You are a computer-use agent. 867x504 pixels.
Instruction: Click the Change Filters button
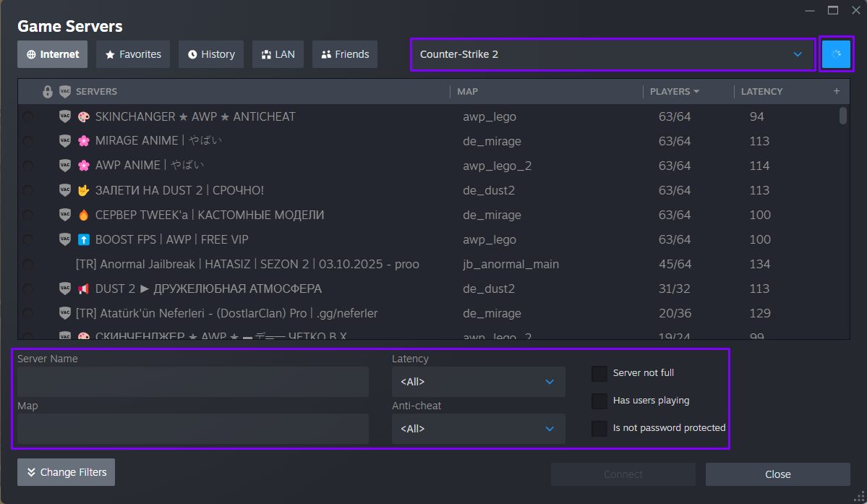pos(66,472)
